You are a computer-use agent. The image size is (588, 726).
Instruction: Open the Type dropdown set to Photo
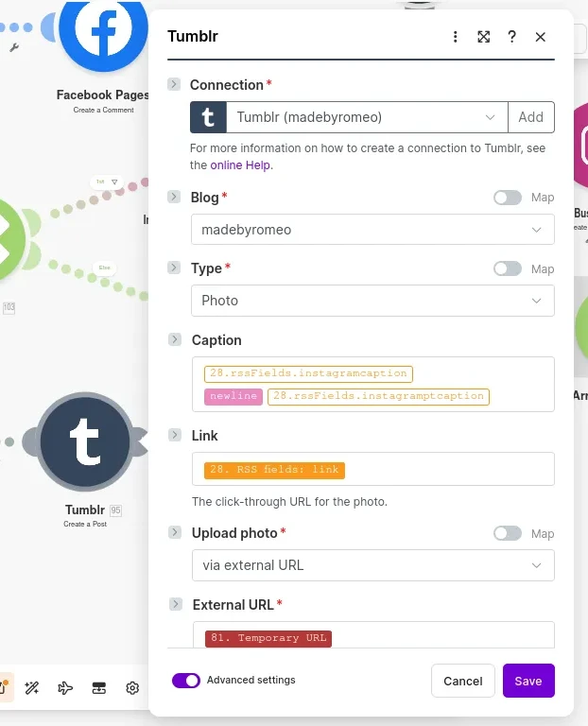(x=372, y=301)
